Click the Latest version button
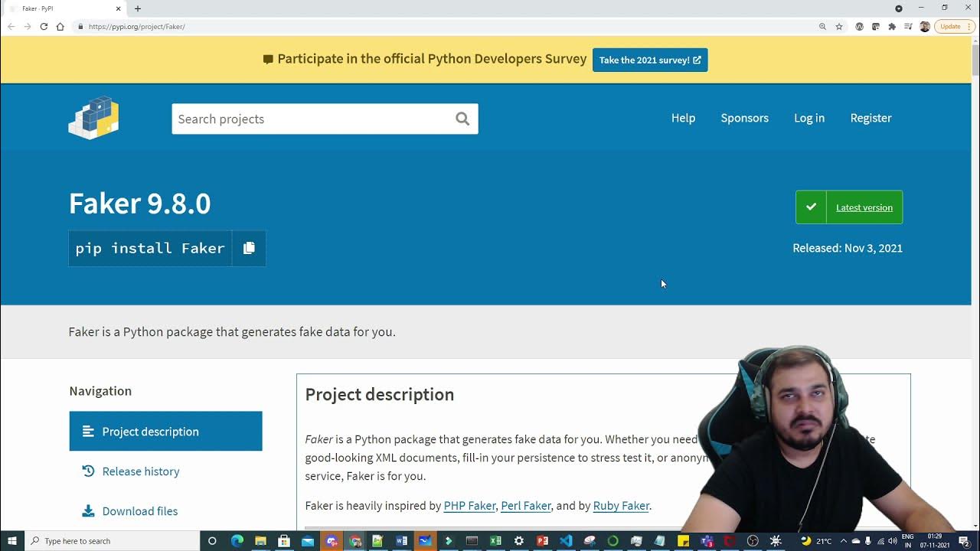 coord(849,207)
